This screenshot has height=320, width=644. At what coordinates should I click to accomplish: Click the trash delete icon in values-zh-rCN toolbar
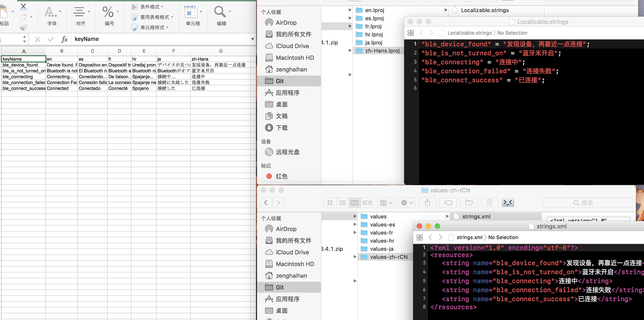(489, 202)
